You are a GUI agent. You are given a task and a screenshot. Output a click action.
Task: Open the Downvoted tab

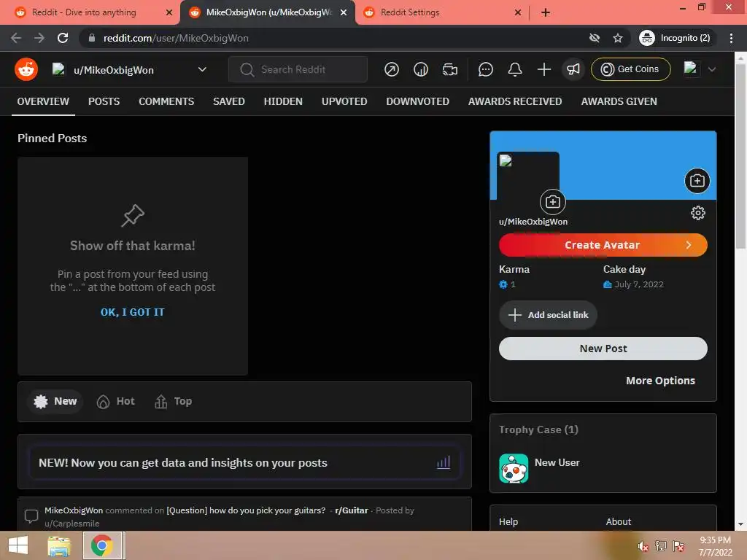[x=417, y=101]
